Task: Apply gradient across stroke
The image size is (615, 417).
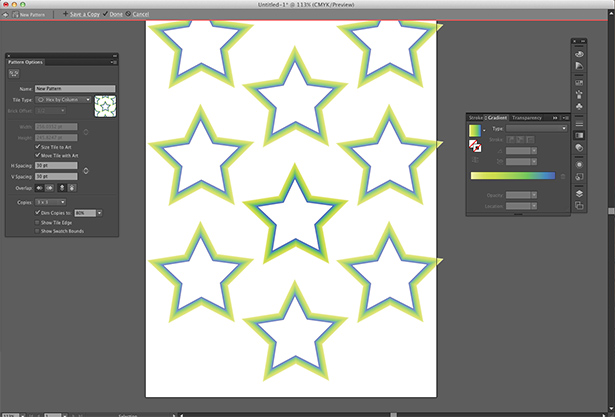Action: click(530, 140)
